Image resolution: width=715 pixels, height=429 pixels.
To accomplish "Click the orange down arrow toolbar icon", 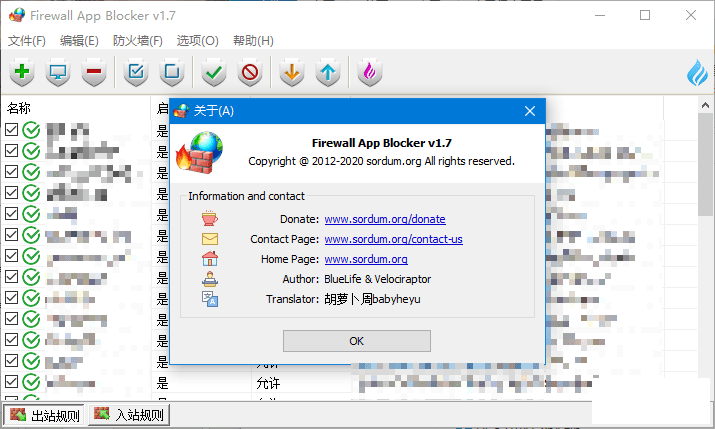I will tap(292, 72).
